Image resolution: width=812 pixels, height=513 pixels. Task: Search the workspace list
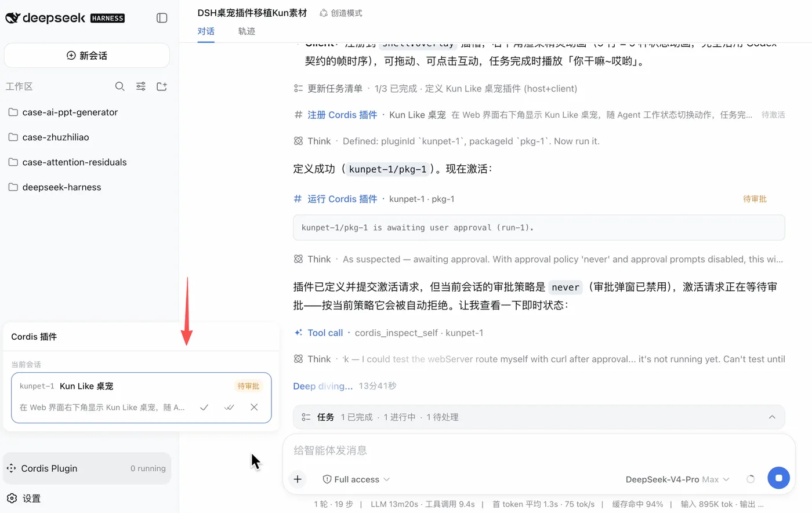click(120, 86)
